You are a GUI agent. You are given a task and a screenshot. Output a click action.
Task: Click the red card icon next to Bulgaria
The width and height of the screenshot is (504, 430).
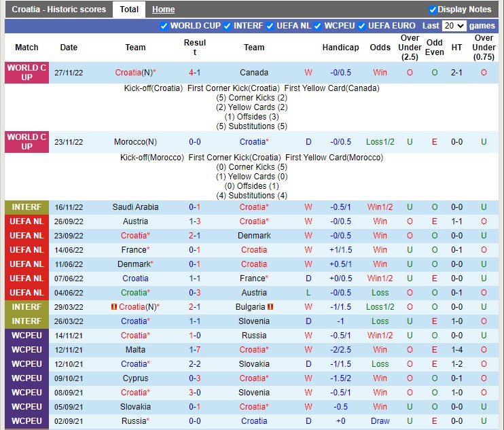tap(270, 307)
